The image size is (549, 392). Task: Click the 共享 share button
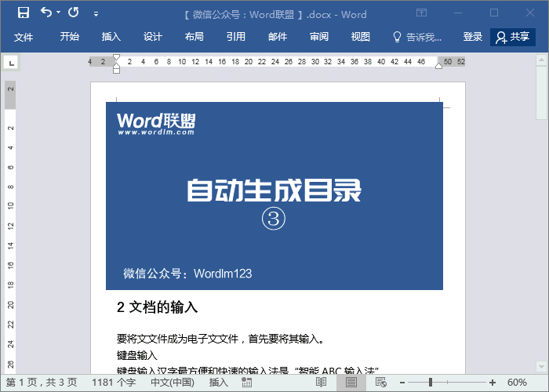pyautogui.click(x=513, y=37)
